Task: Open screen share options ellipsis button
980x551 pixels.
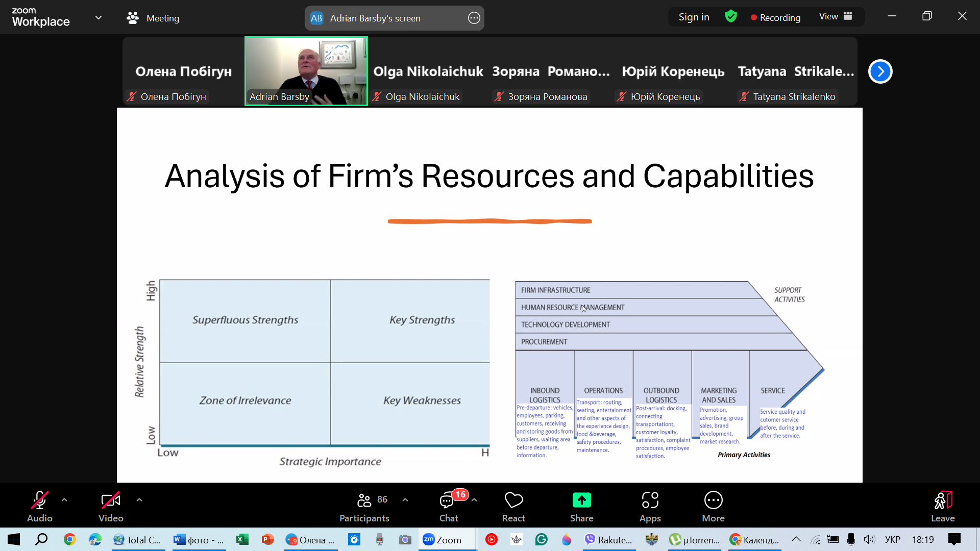Action: (x=474, y=18)
